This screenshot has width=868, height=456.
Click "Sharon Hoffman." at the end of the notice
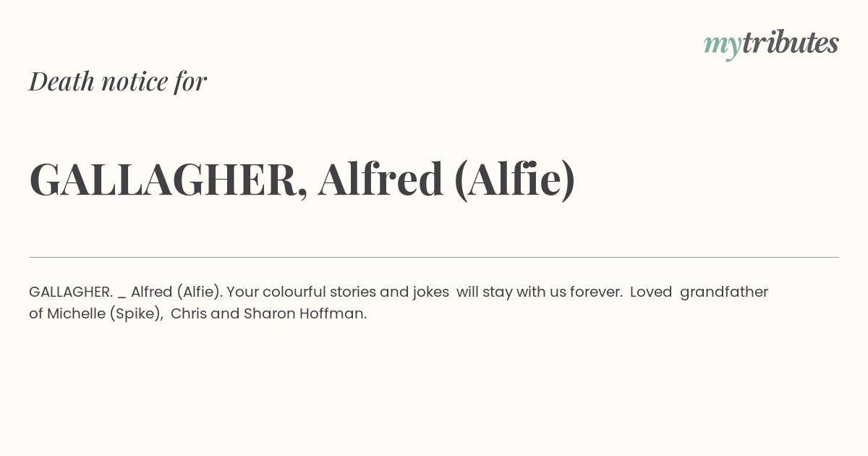click(305, 313)
